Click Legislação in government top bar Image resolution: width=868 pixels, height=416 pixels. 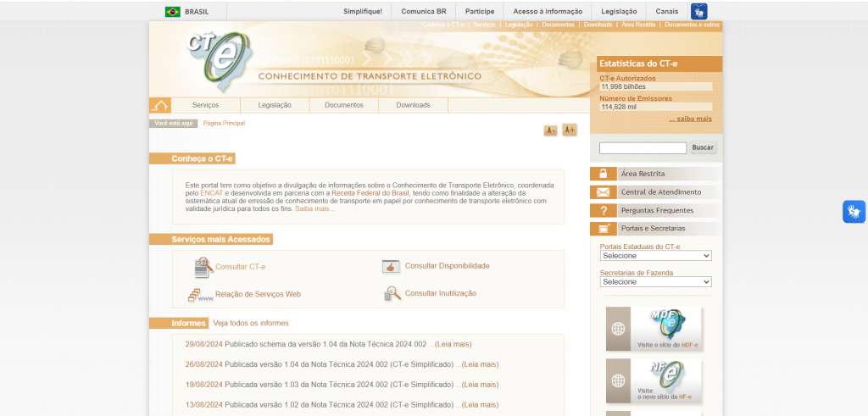[618, 12]
